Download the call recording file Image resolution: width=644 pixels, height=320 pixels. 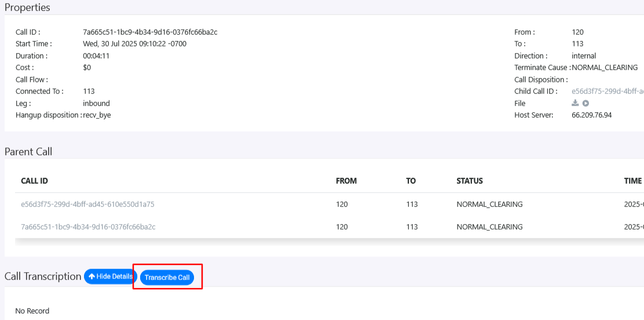[575, 103]
